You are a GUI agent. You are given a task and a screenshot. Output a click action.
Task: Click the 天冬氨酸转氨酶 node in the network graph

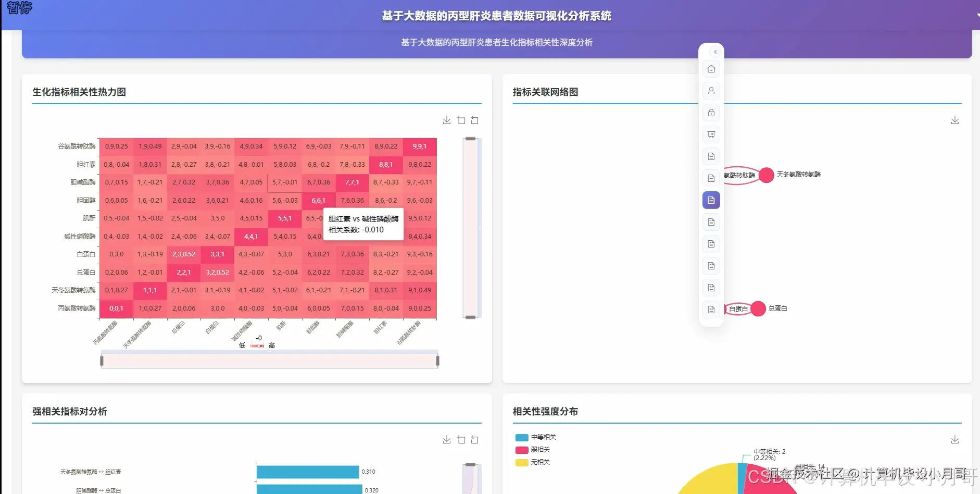[x=767, y=175]
